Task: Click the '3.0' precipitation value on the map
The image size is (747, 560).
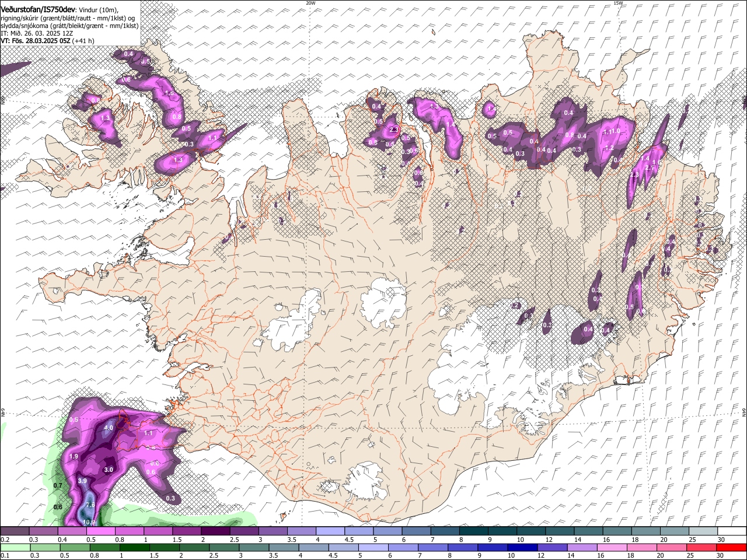Action: 109,470
